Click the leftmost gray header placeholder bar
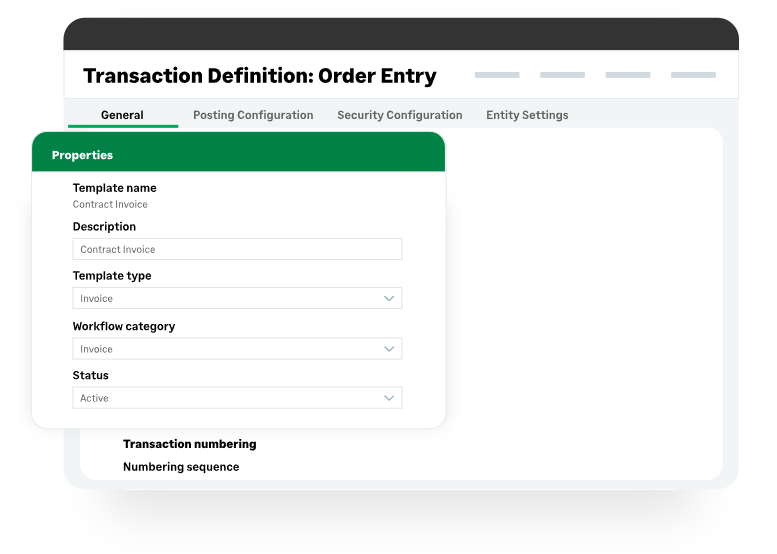The image size is (777, 554). [497, 75]
